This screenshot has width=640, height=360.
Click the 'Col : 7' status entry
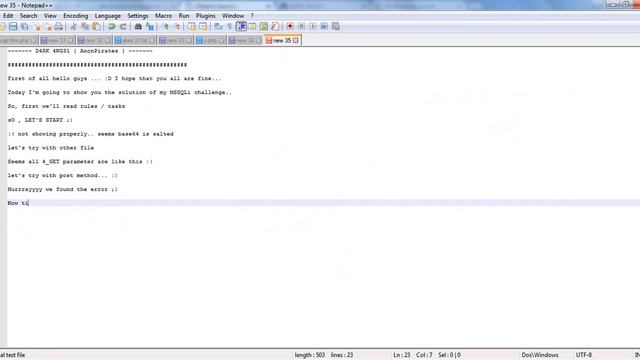point(424,355)
